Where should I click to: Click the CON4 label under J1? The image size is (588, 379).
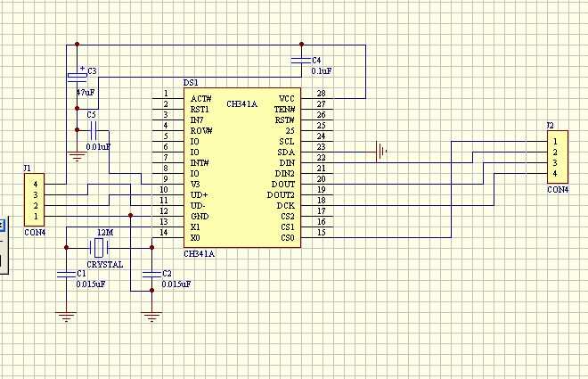coord(35,233)
